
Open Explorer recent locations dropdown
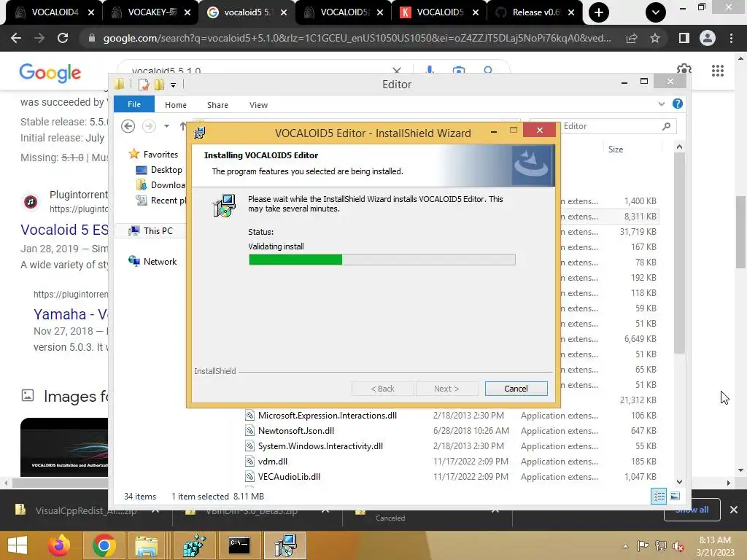click(x=166, y=126)
